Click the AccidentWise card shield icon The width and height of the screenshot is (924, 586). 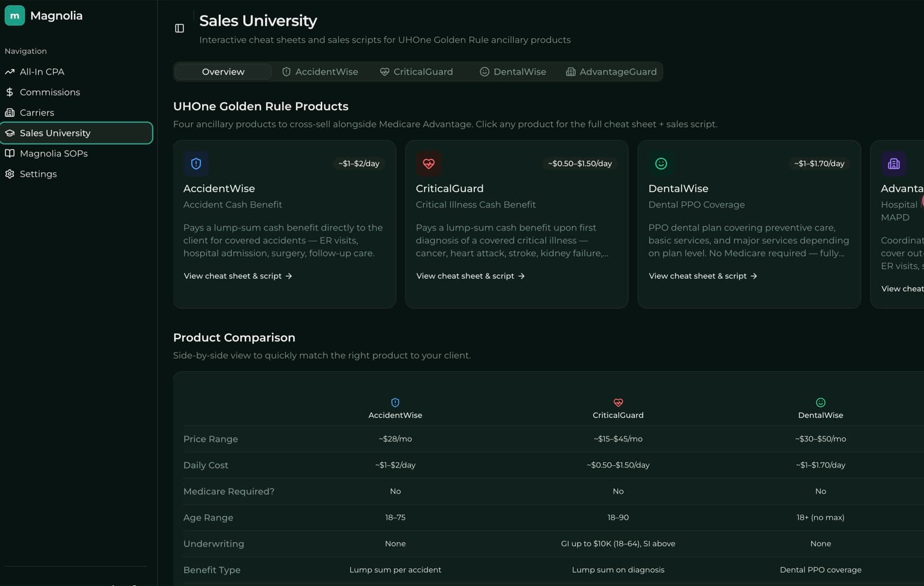pyautogui.click(x=196, y=164)
